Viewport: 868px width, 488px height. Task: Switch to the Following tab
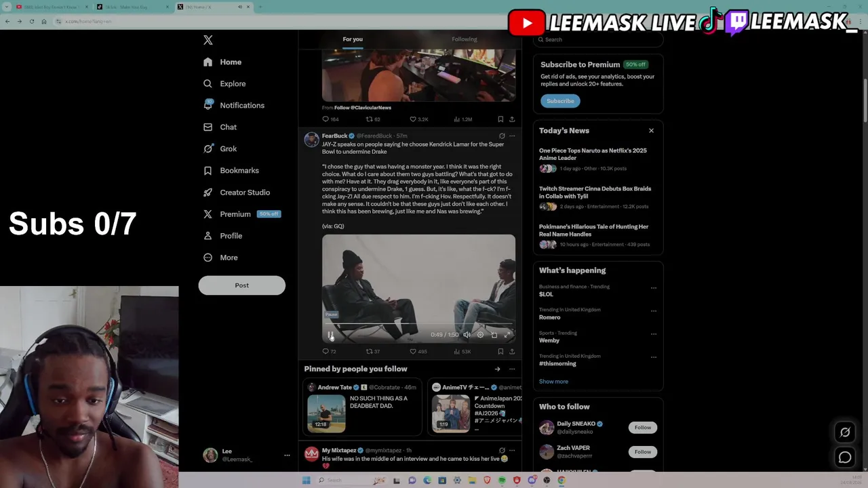[x=465, y=39]
